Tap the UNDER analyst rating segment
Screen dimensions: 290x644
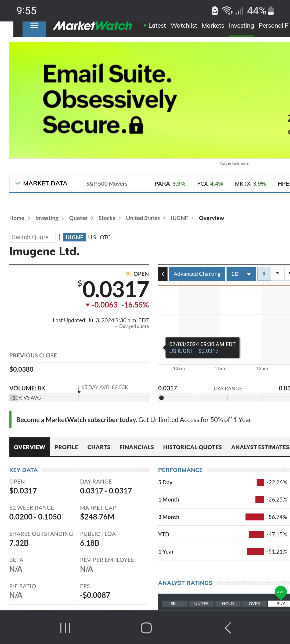pos(201,603)
